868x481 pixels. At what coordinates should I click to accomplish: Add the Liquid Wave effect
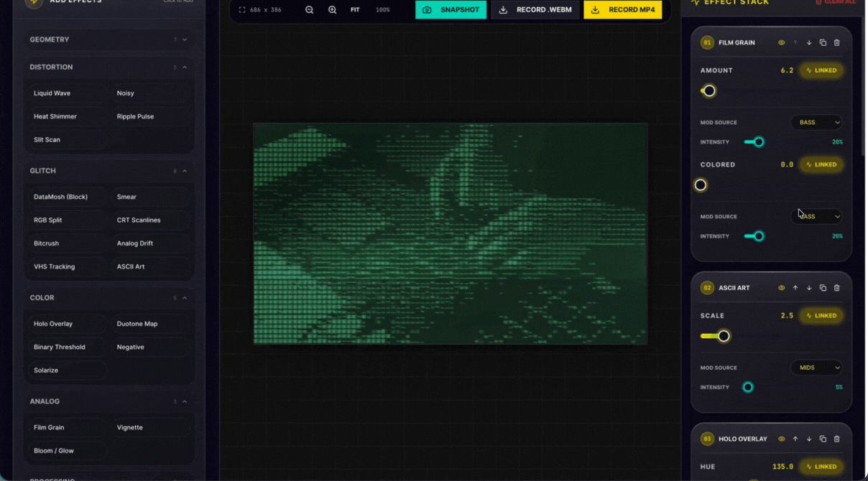(67, 93)
